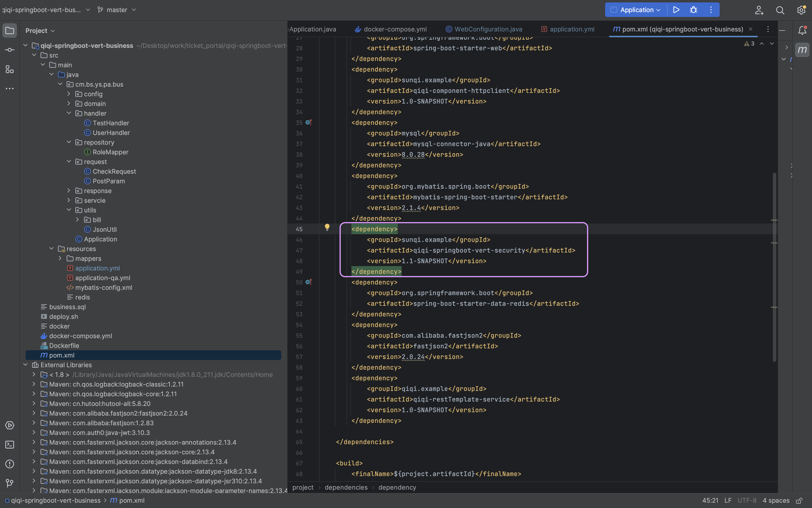812x508 pixels.
Task: Close the pom.xml editor tab
Action: (x=751, y=29)
